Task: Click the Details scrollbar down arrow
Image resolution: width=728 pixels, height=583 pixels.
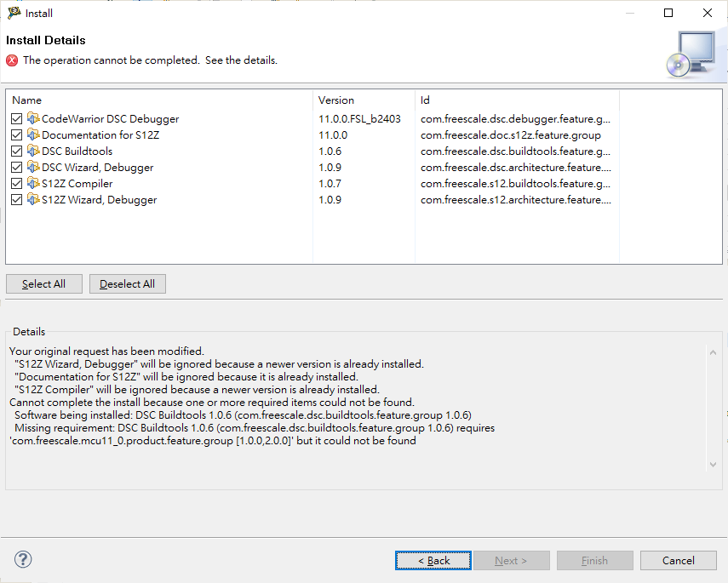Action: [714, 465]
